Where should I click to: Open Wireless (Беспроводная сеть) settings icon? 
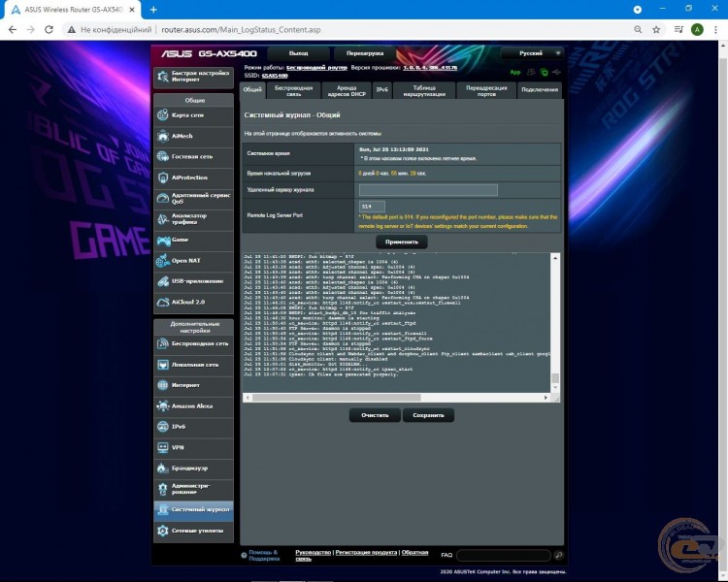tap(162, 343)
